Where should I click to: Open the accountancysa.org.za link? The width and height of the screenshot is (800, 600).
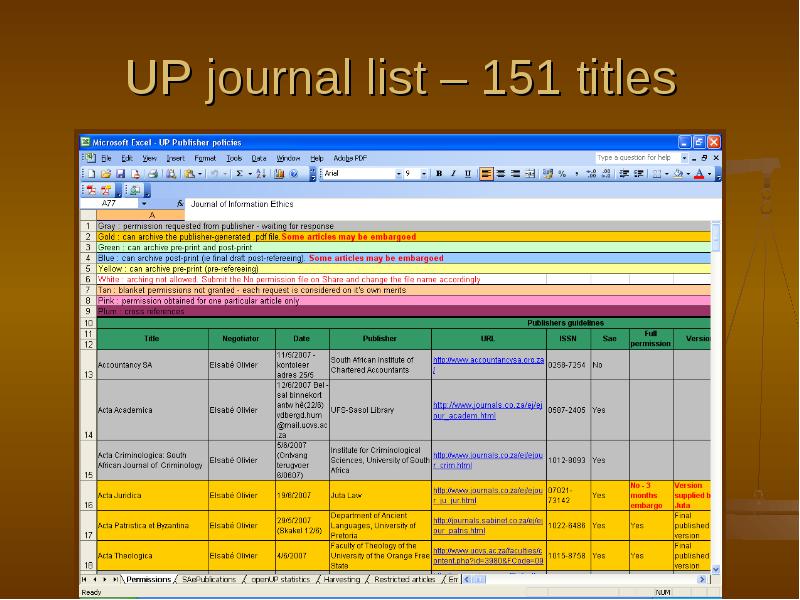click(x=488, y=364)
